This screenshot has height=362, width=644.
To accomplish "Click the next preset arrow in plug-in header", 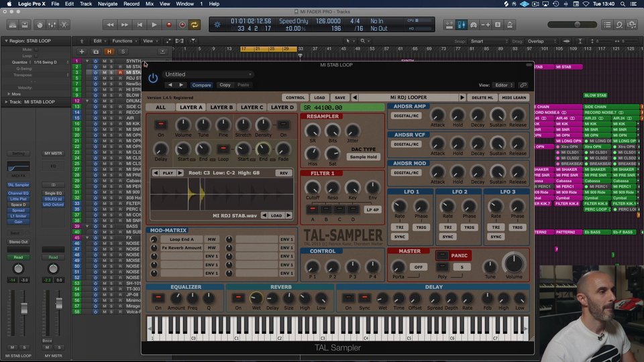I will (x=181, y=85).
